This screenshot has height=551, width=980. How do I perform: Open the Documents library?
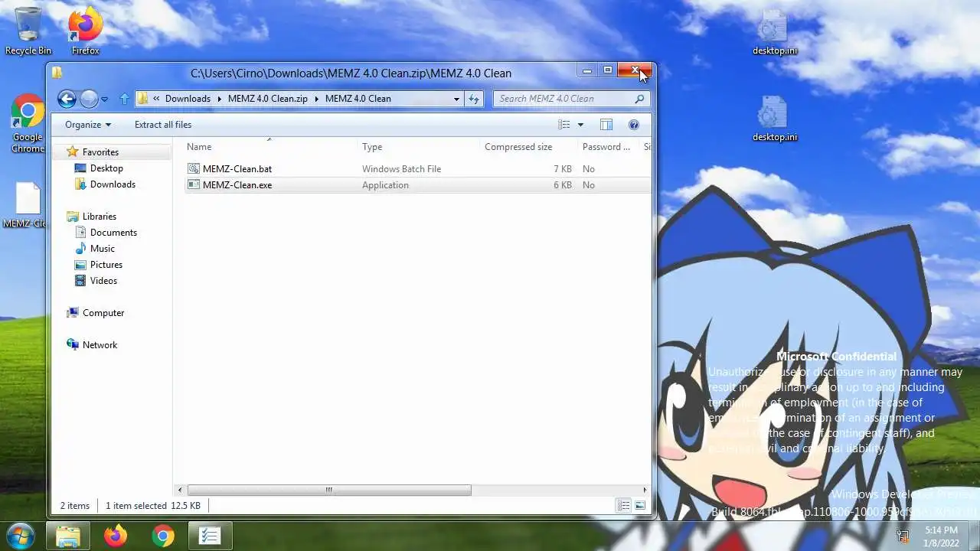tap(113, 233)
